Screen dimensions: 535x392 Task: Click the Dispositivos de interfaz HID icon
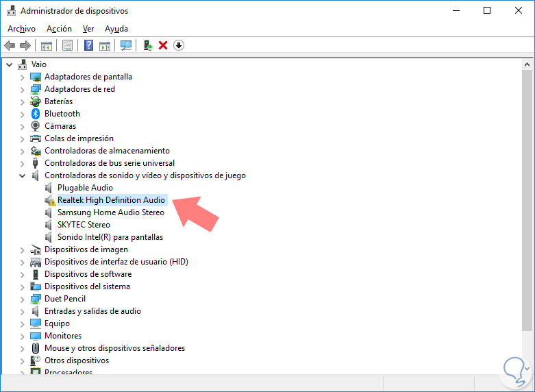36,262
